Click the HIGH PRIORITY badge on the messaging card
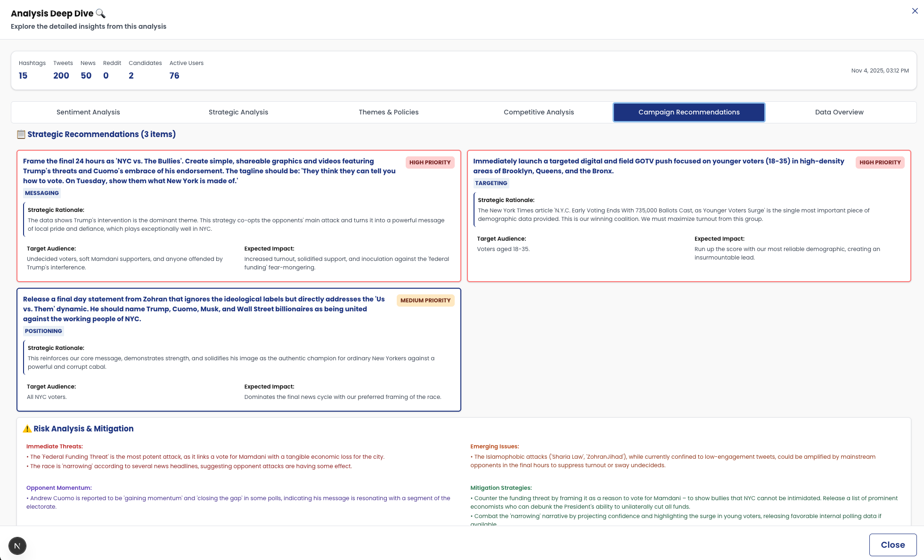The height and width of the screenshot is (560, 924). click(x=430, y=162)
